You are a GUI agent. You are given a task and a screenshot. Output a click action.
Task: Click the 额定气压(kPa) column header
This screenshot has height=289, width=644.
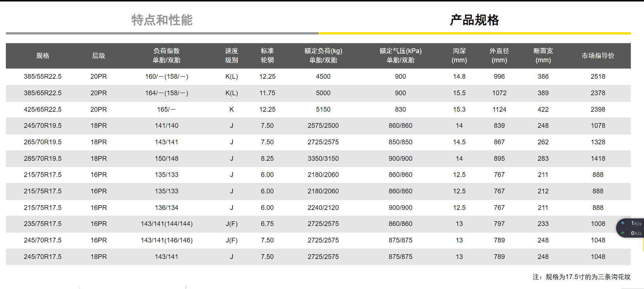[400, 56]
